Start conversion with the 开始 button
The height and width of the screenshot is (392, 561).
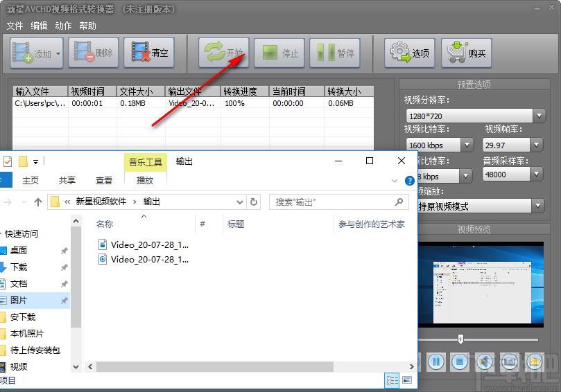click(x=223, y=53)
